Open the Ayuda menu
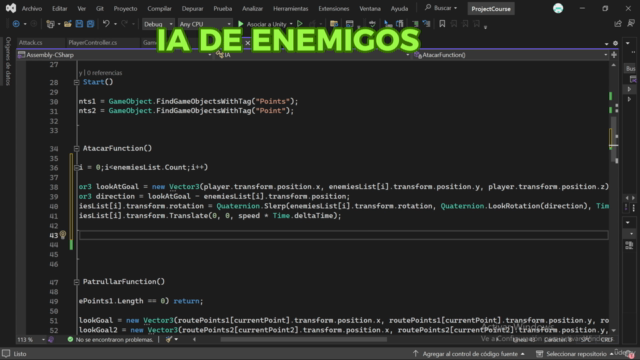This screenshot has width=640, height=360. pyautogui.click(x=399, y=9)
